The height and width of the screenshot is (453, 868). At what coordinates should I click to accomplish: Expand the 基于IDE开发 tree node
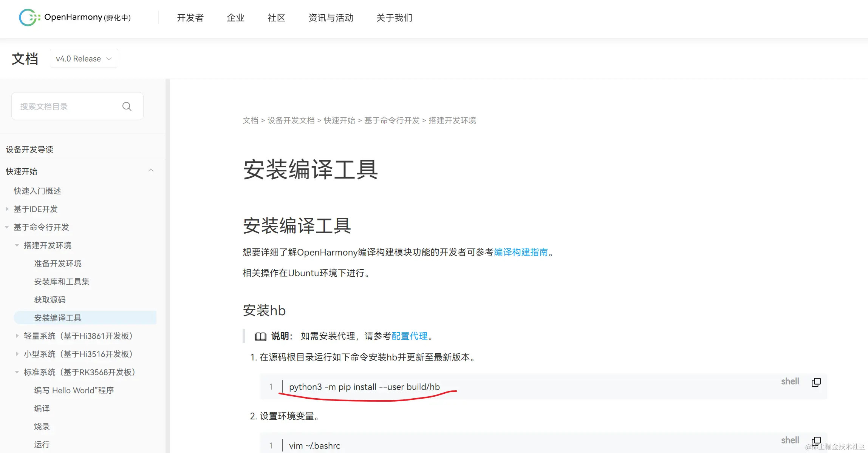pos(7,209)
